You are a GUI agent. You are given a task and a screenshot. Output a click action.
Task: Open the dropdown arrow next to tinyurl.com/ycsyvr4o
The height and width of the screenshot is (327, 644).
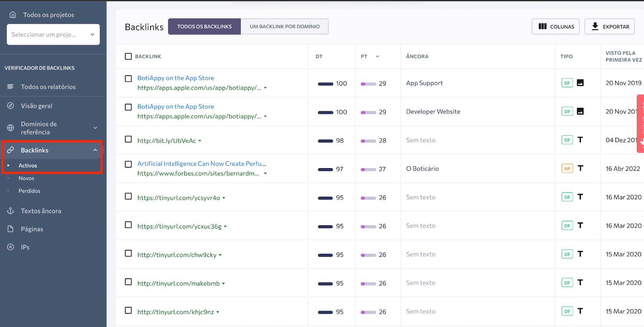[224, 198]
